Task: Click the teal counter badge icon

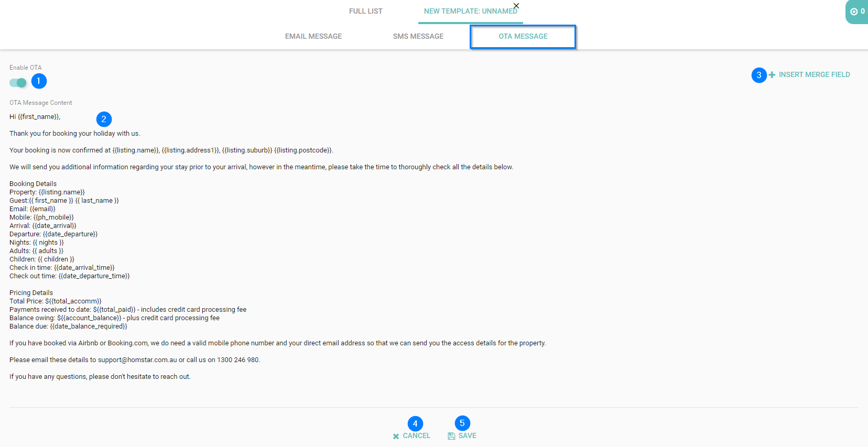Action: click(854, 12)
